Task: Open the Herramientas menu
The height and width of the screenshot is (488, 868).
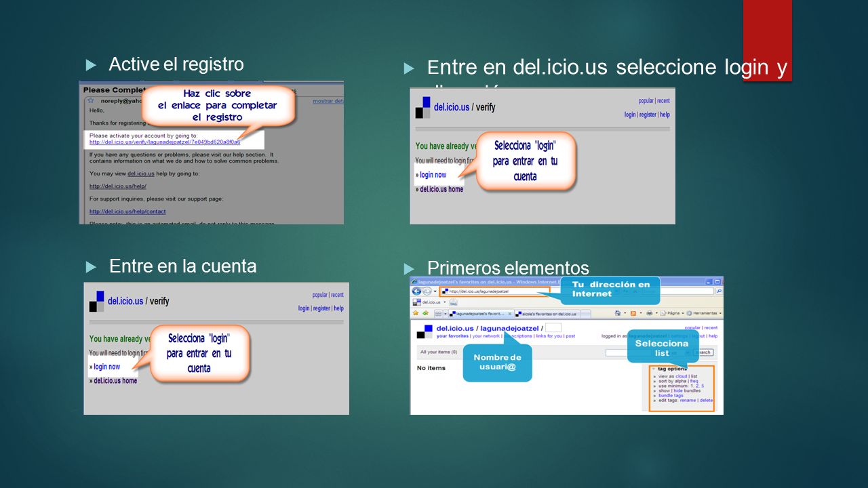Action: [703, 313]
